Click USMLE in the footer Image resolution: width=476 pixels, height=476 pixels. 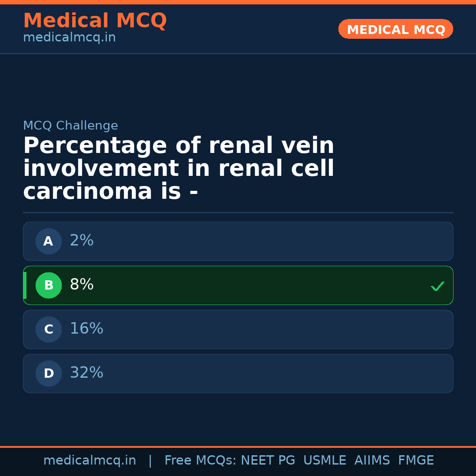(x=324, y=461)
